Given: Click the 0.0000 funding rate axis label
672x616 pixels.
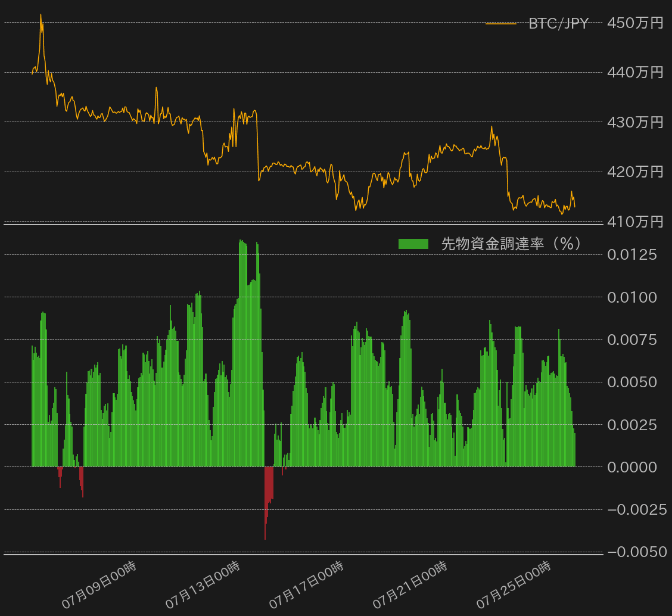Looking at the screenshot, I should click(x=631, y=467).
